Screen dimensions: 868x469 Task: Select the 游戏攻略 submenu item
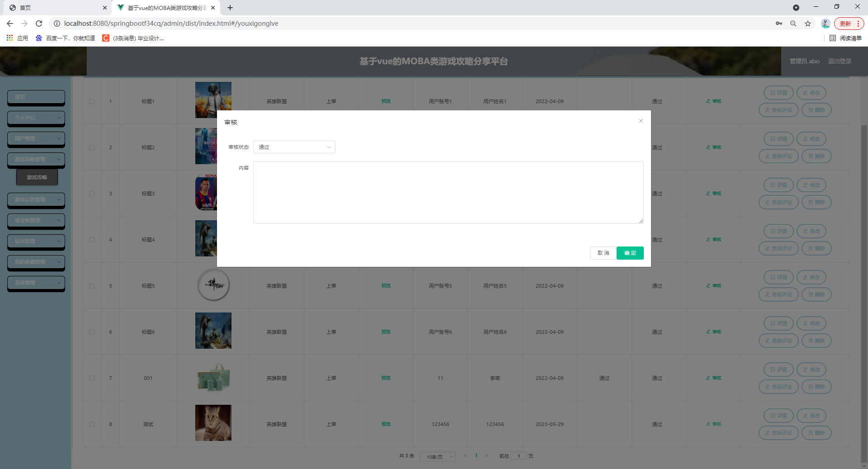pyautogui.click(x=36, y=177)
